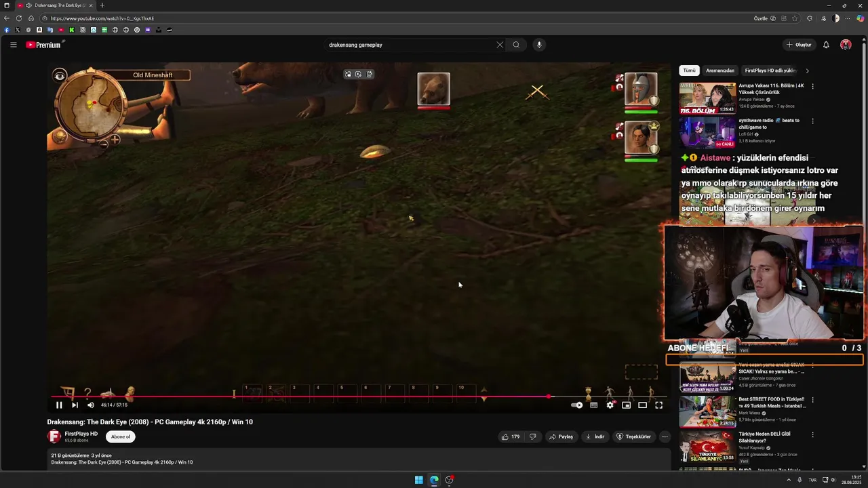Open FirstPlays HD channel avatar

54,436
